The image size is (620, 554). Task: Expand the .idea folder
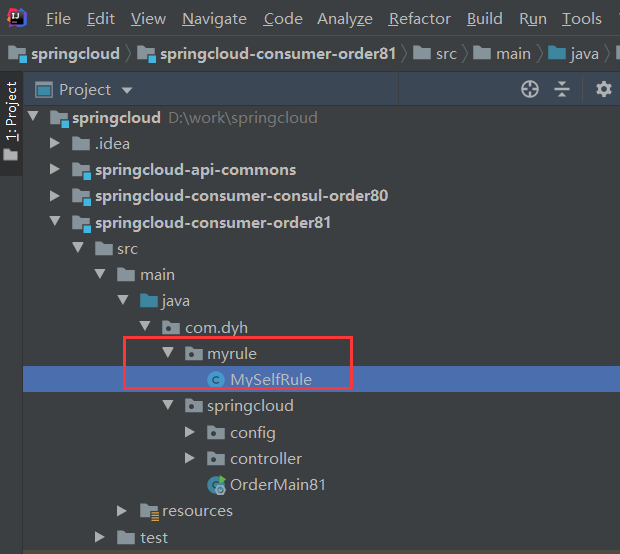tap(55, 143)
